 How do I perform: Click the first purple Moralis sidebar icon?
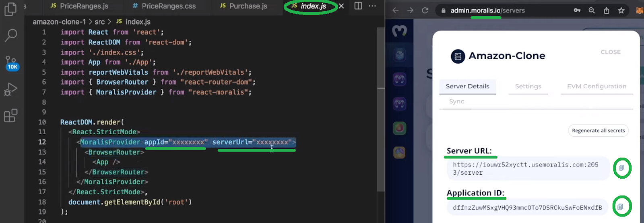coord(399,79)
